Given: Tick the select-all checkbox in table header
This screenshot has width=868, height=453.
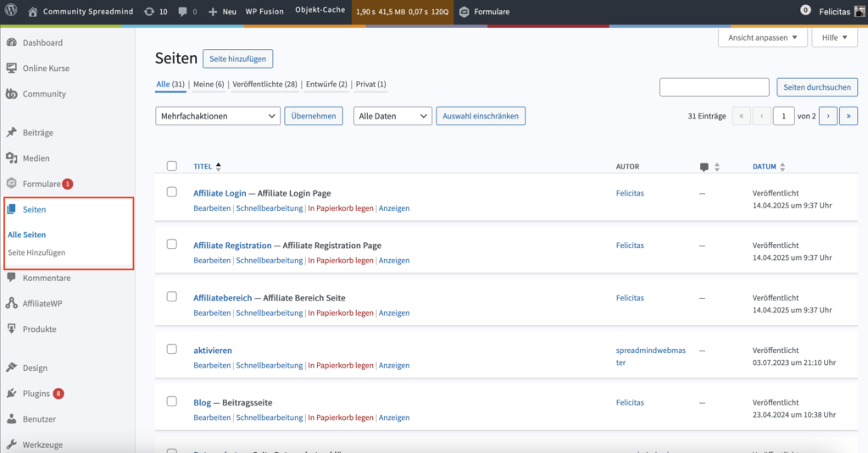Looking at the screenshot, I should coord(172,166).
